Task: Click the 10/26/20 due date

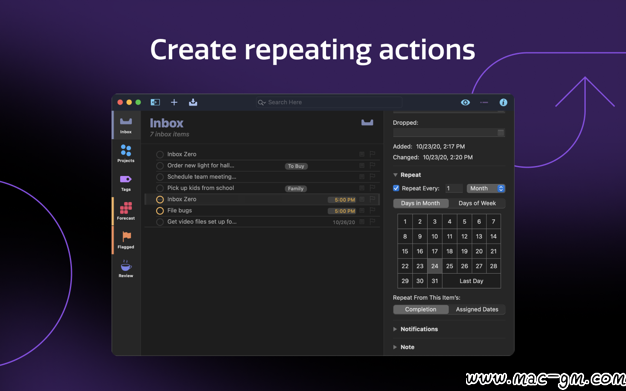Action: tap(344, 222)
